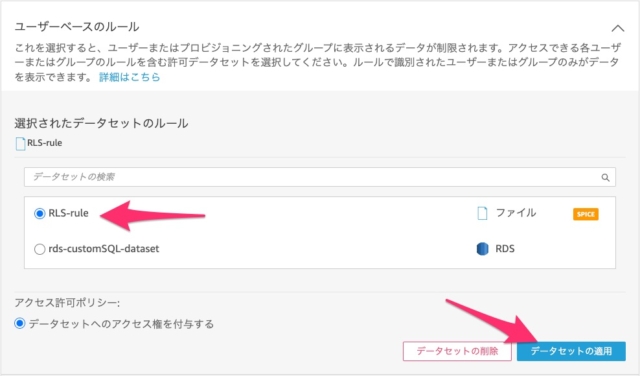Click the blue RDS database icon
This screenshot has width=640, height=376.
(x=482, y=249)
